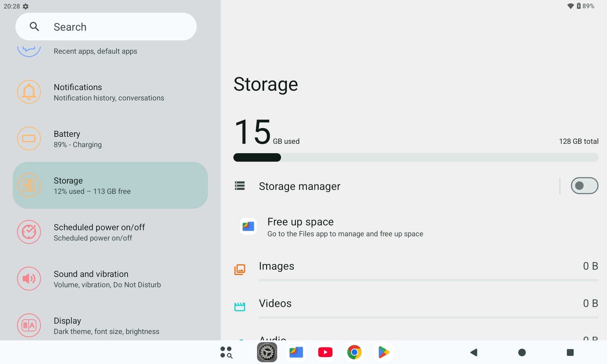Click the Search settings field
The height and width of the screenshot is (364, 607).
tap(106, 27)
